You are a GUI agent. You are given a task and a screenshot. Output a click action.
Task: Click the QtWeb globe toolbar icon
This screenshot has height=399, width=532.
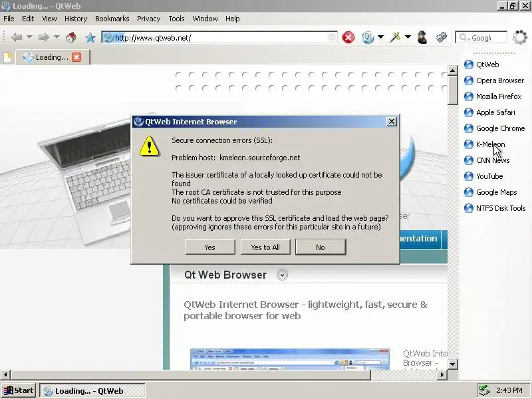click(x=368, y=37)
